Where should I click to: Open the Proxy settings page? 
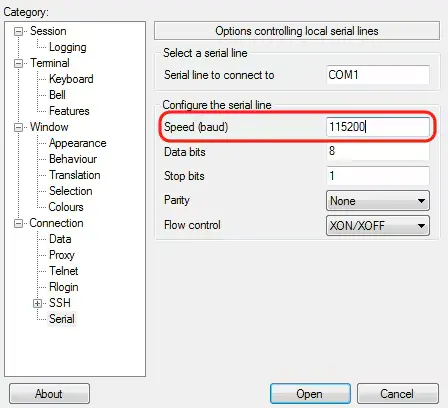coord(62,255)
